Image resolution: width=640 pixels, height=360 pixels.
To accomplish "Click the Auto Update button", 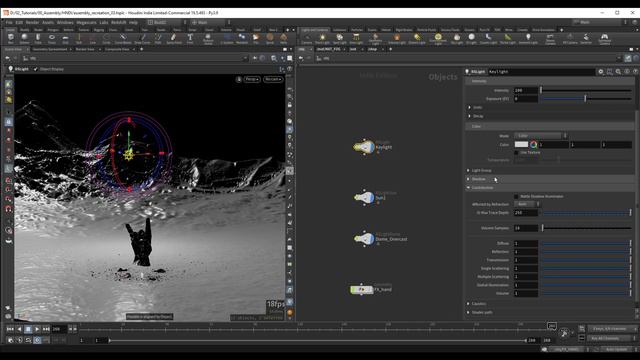I will coord(617,349).
